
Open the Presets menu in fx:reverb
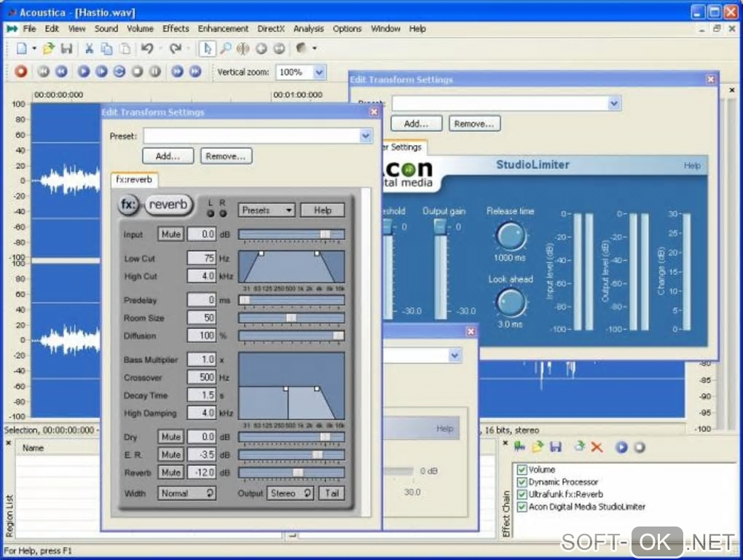[x=267, y=210]
